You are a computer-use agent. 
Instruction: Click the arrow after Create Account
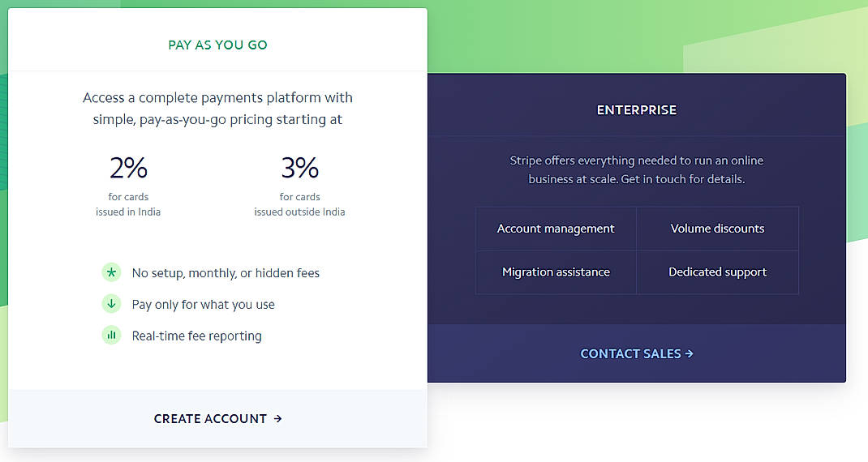[x=277, y=418]
